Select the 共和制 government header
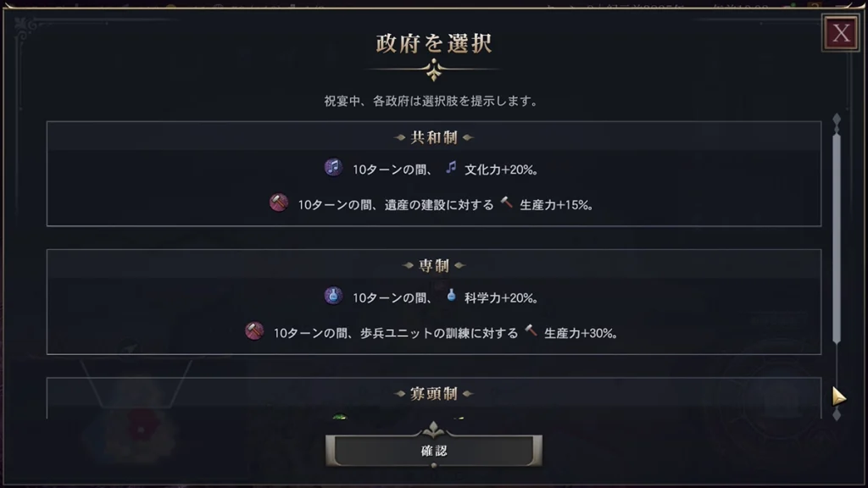 tap(434, 137)
